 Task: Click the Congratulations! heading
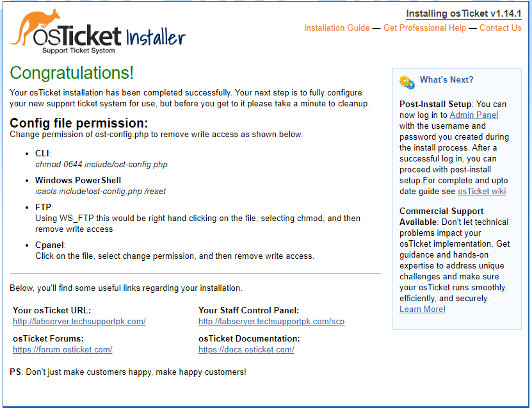72,72
